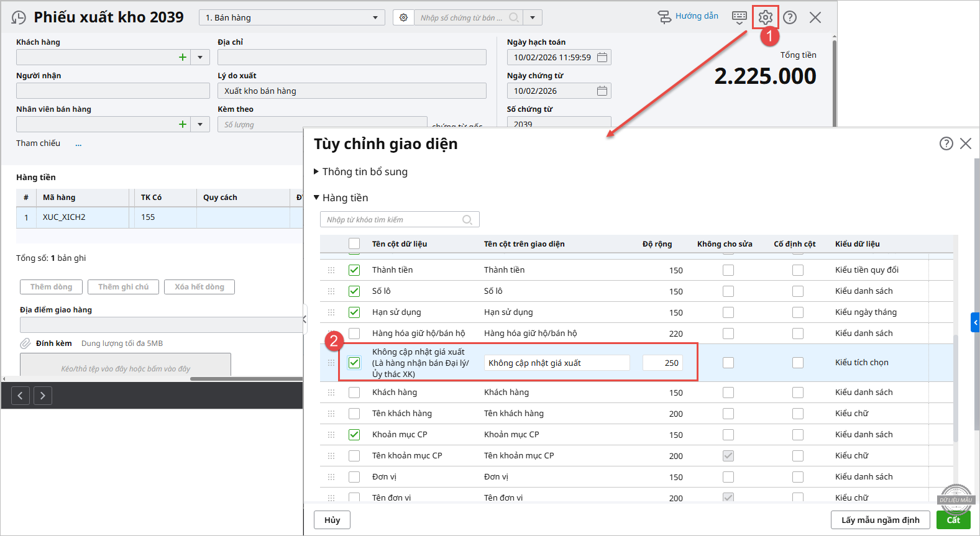Add a new customer with plus icon
Viewport: 980px width, 536px height.
183,57
